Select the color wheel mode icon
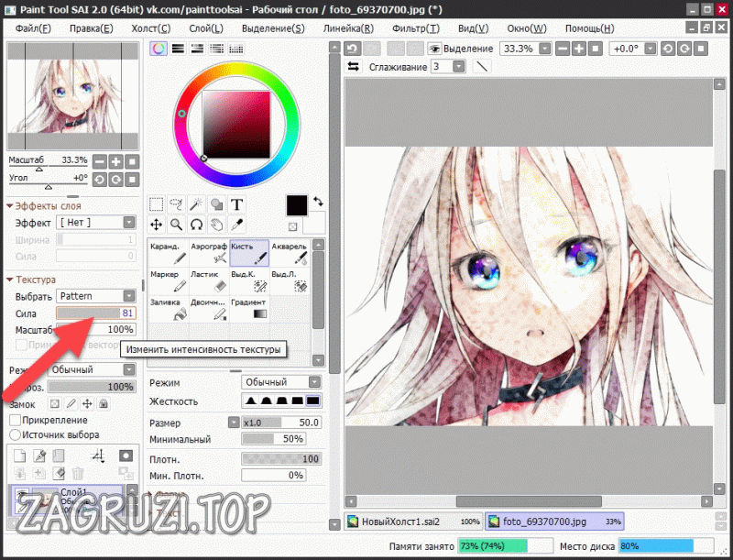The height and width of the screenshot is (560, 733). click(x=159, y=49)
